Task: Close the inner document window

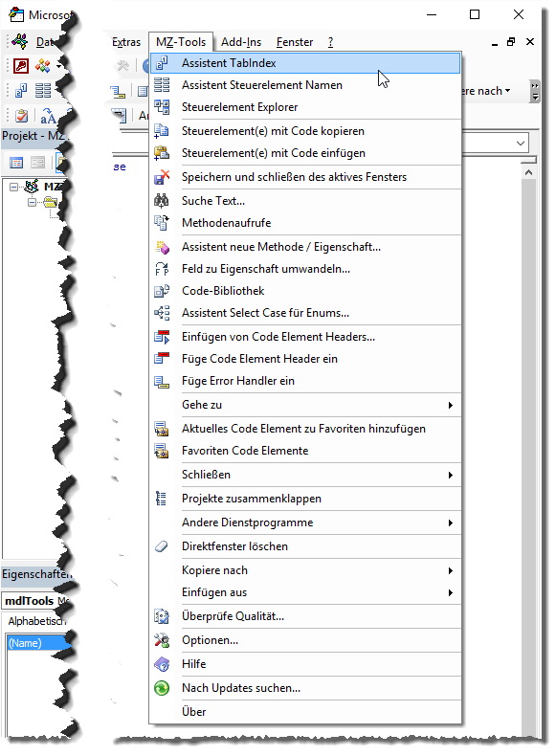Action: tap(530, 42)
